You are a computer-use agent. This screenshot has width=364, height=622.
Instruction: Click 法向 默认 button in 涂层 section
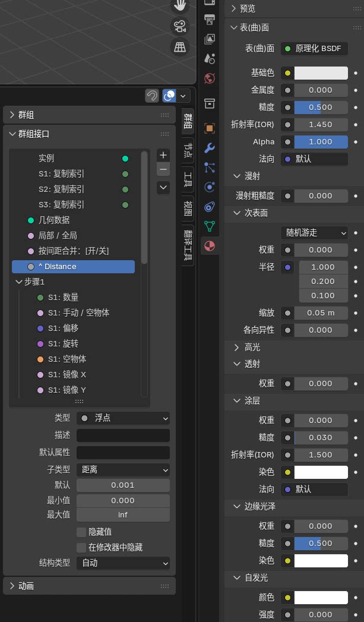[315, 490]
